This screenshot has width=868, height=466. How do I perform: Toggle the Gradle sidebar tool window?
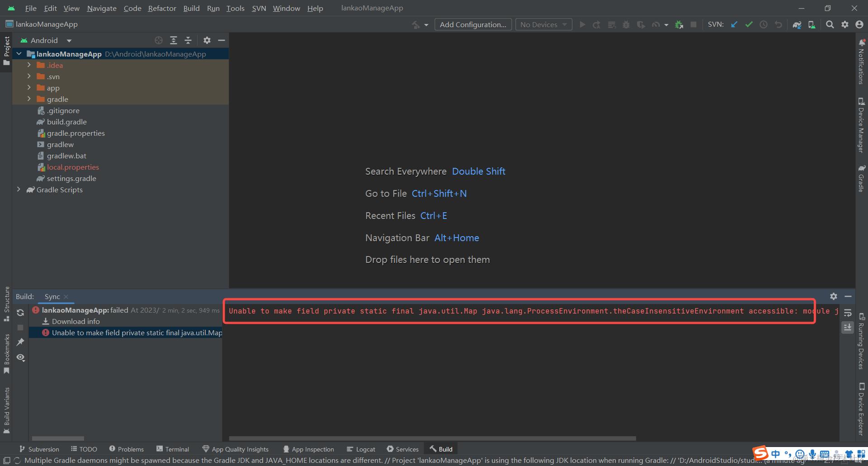pos(862,178)
